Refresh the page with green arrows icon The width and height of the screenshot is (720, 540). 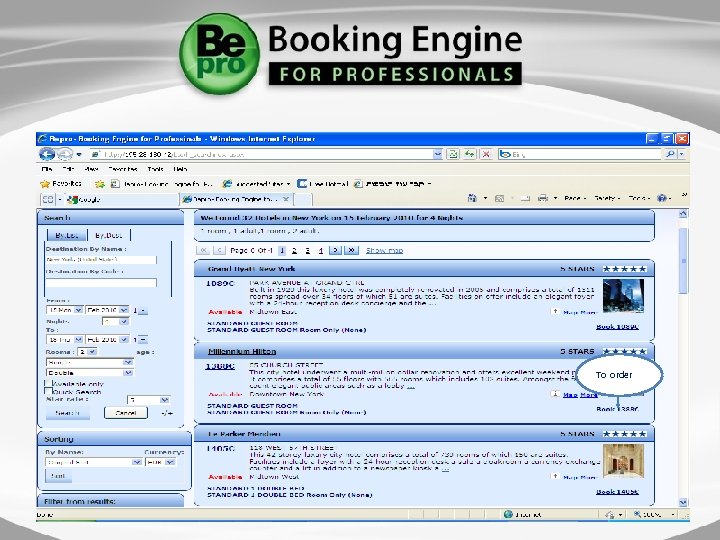pyautogui.click(x=469, y=154)
